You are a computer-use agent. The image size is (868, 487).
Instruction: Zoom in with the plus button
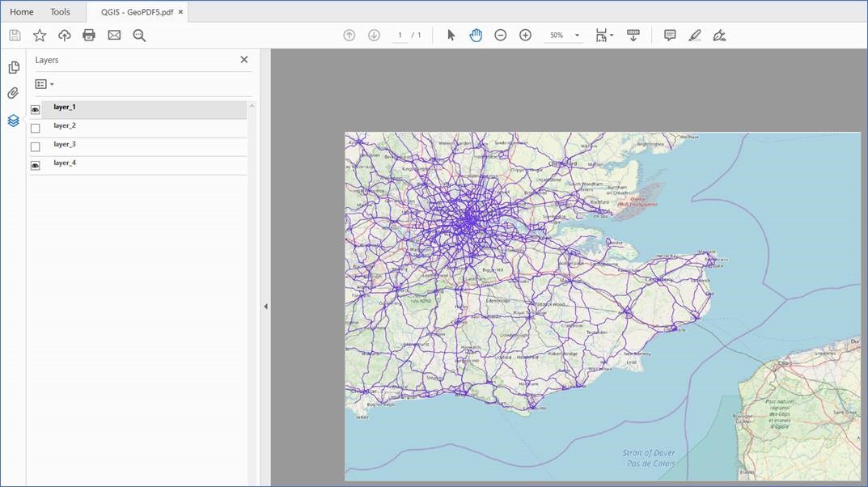point(524,35)
